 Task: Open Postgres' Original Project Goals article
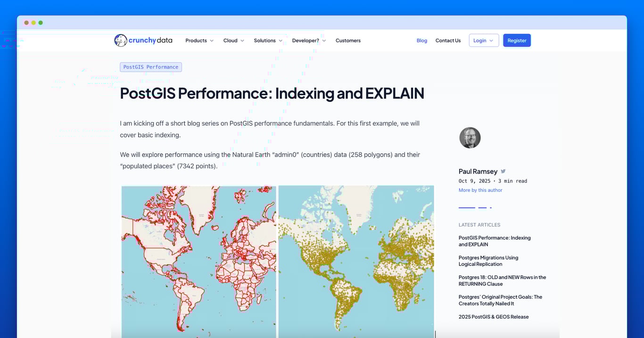click(x=500, y=300)
